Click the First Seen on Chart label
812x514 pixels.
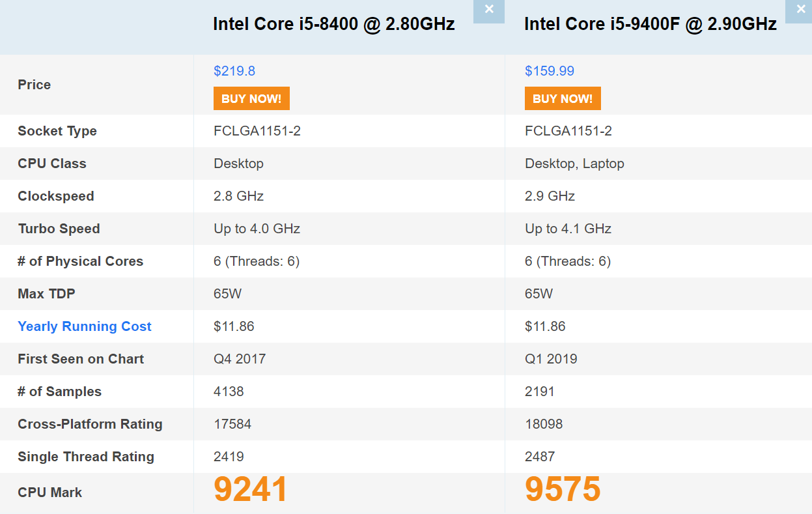pyautogui.click(x=81, y=359)
